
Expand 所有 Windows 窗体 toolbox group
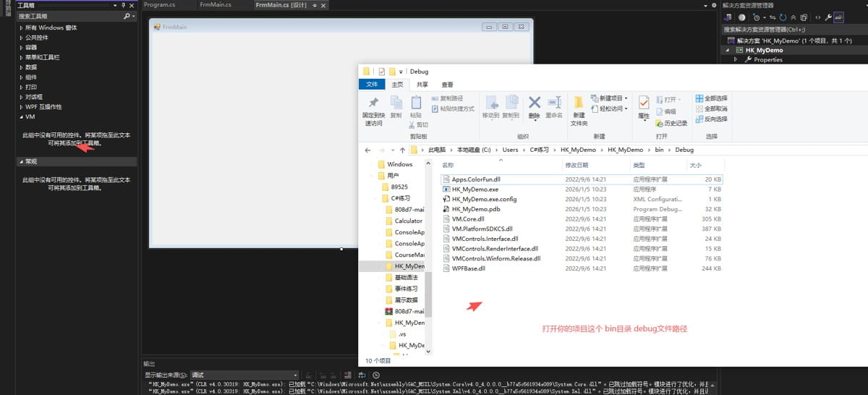21,27
